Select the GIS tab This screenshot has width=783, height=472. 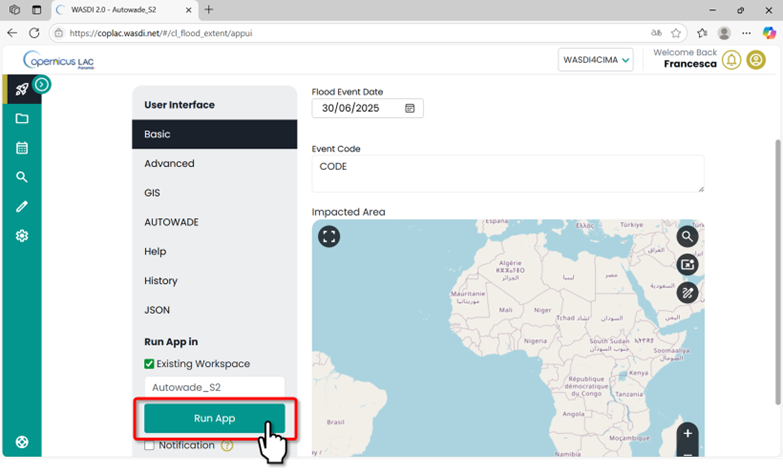[214, 193]
